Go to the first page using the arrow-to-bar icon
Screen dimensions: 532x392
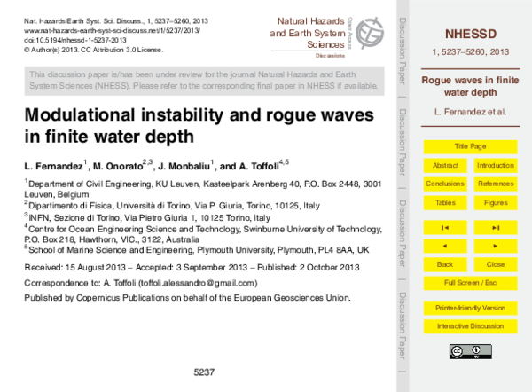pos(445,228)
